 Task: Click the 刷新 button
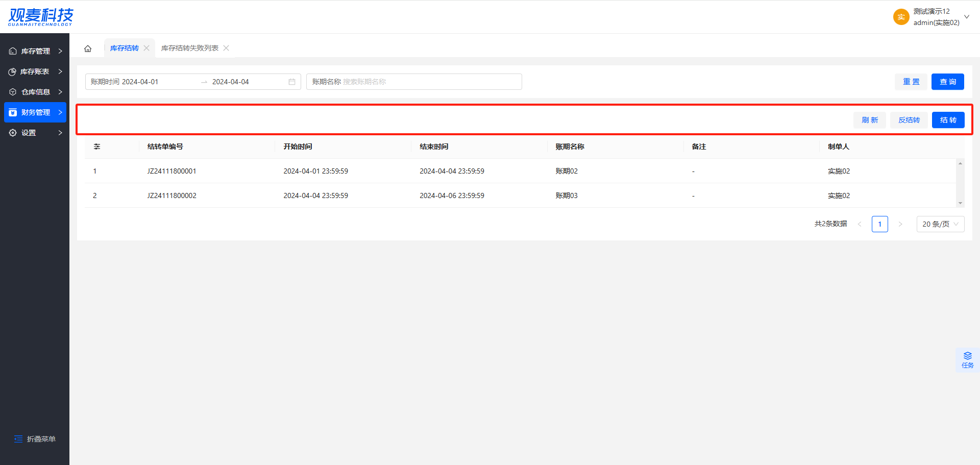click(x=870, y=120)
